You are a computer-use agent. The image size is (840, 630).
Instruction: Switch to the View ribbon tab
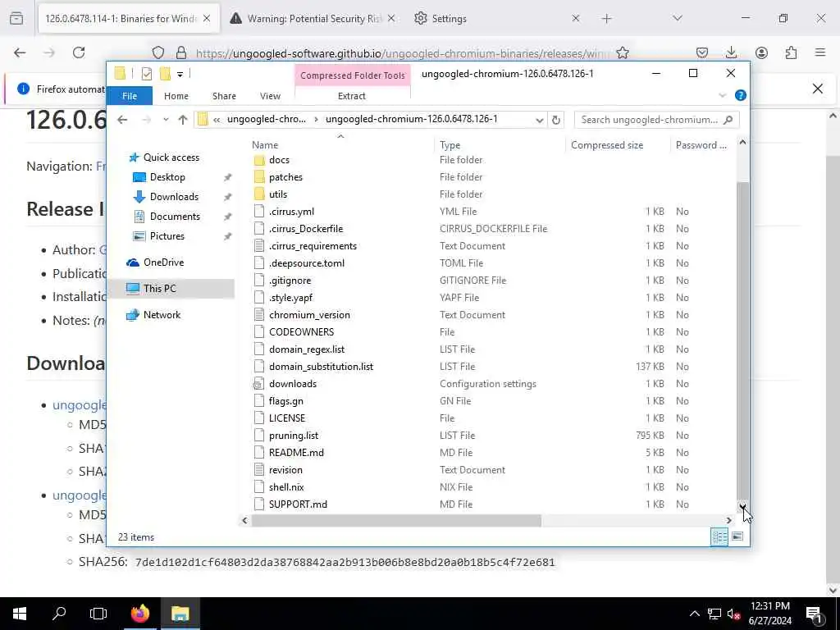pyautogui.click(x=270, y=96)
